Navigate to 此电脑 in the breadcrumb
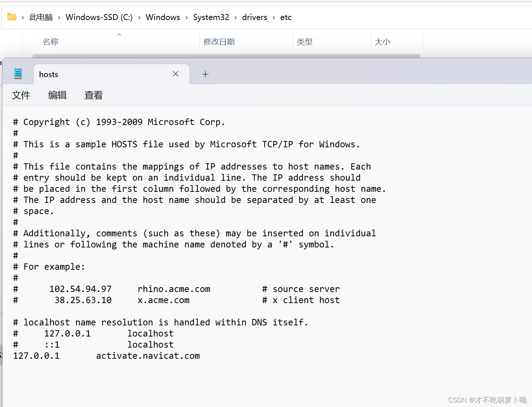Viewport: 532px width, 407px height. tap(41, 17)
